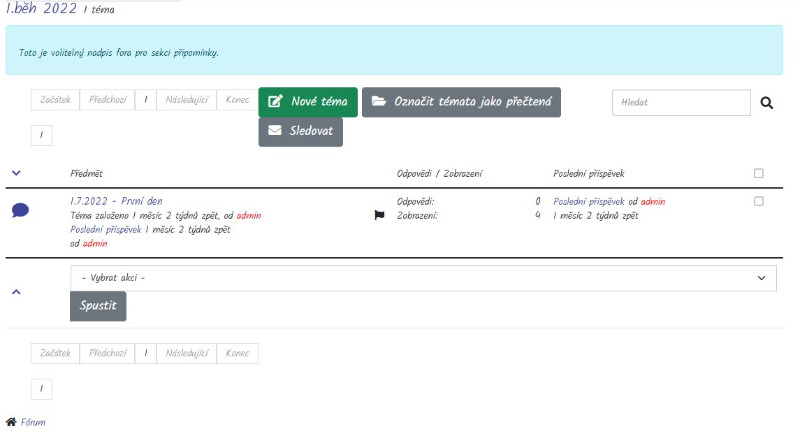
Task: Go to Začátek in top pagination
Action: (x=55, y=102)
